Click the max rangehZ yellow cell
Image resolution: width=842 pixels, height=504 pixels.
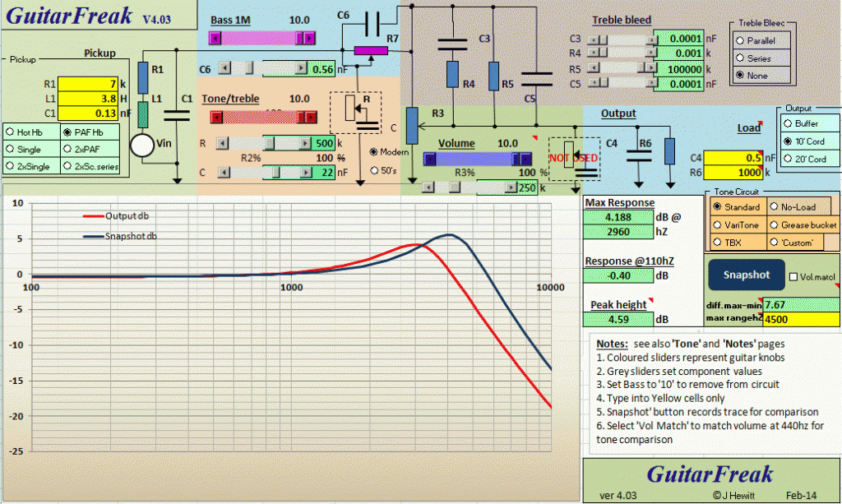pyautogui.click(x=801, y=319)
